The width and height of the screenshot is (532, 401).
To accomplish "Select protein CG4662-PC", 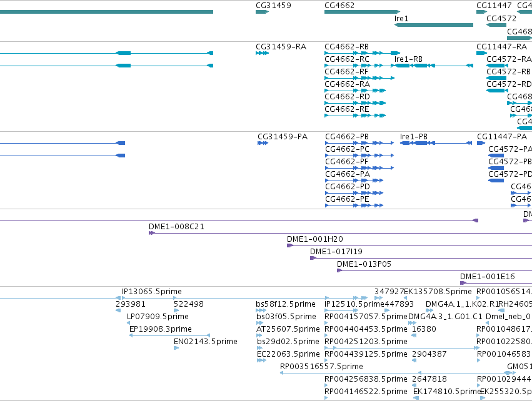I will coord(347,149).
